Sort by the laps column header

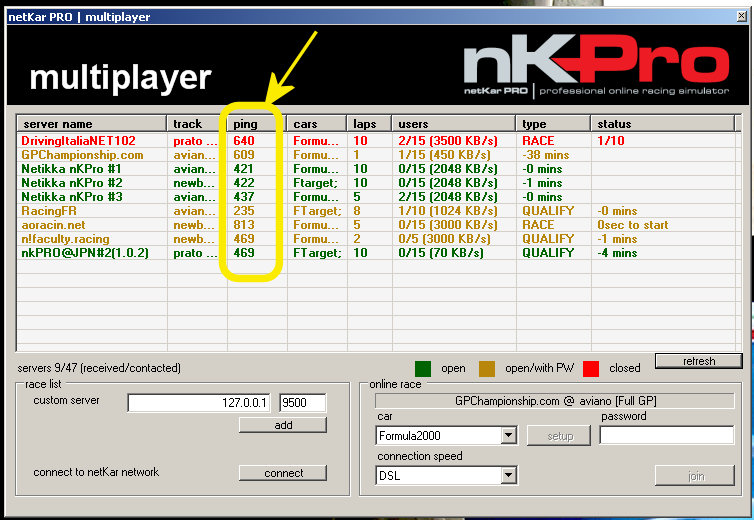(369, 124)
